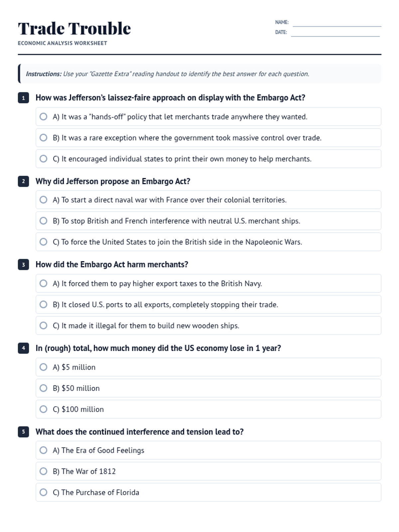The image size is (399, 532).
Task: Select the $5 million answer
Action: click(208, 367)
